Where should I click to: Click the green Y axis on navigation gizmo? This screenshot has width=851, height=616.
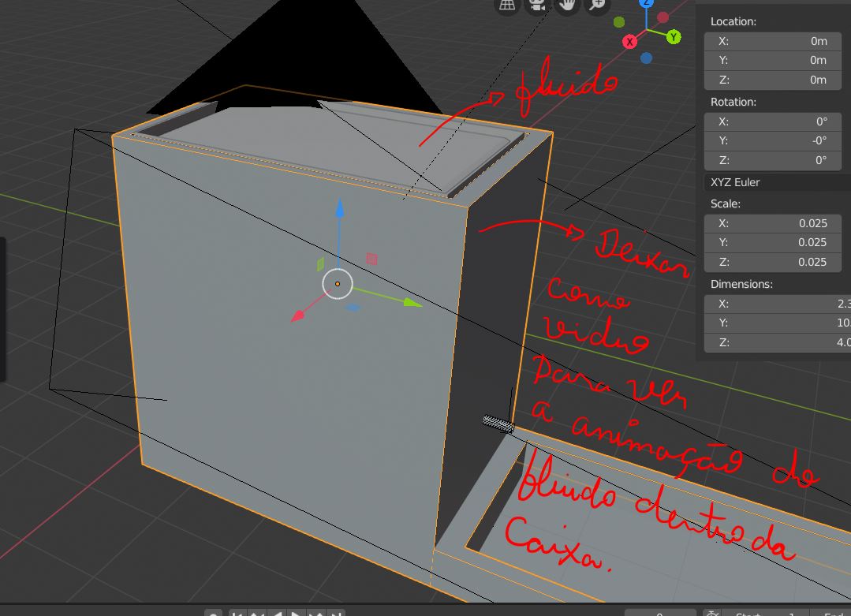[x=674, y=37]
